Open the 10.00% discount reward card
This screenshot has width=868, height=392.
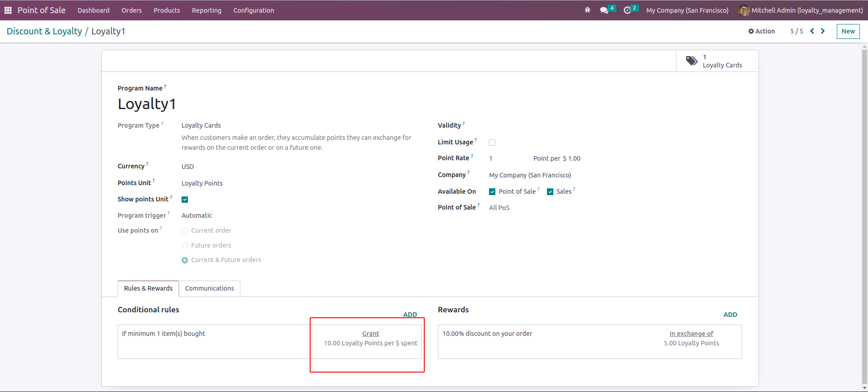[590, 342]
